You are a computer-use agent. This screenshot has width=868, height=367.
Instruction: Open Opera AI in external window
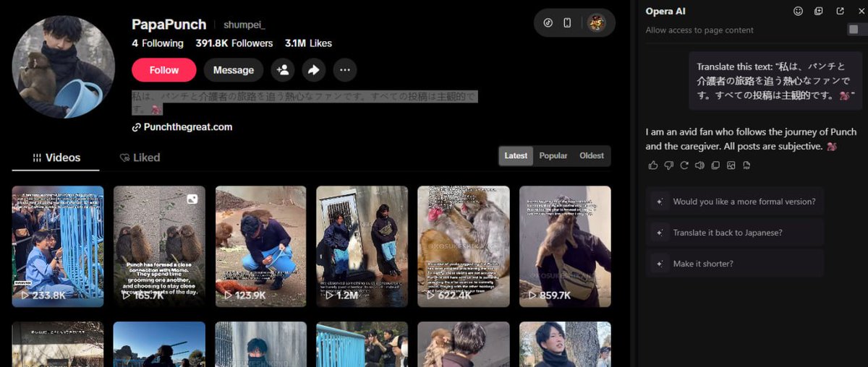(x=840, y=12)
